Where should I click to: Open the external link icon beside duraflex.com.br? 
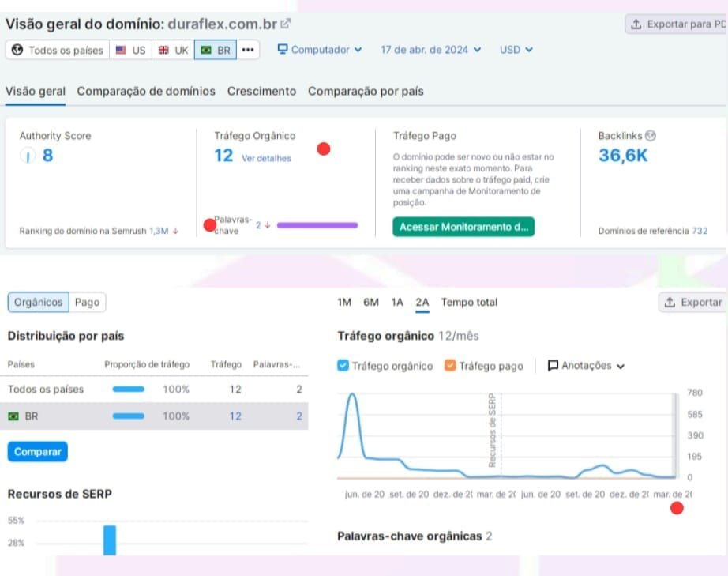click(x=286, y=24)
